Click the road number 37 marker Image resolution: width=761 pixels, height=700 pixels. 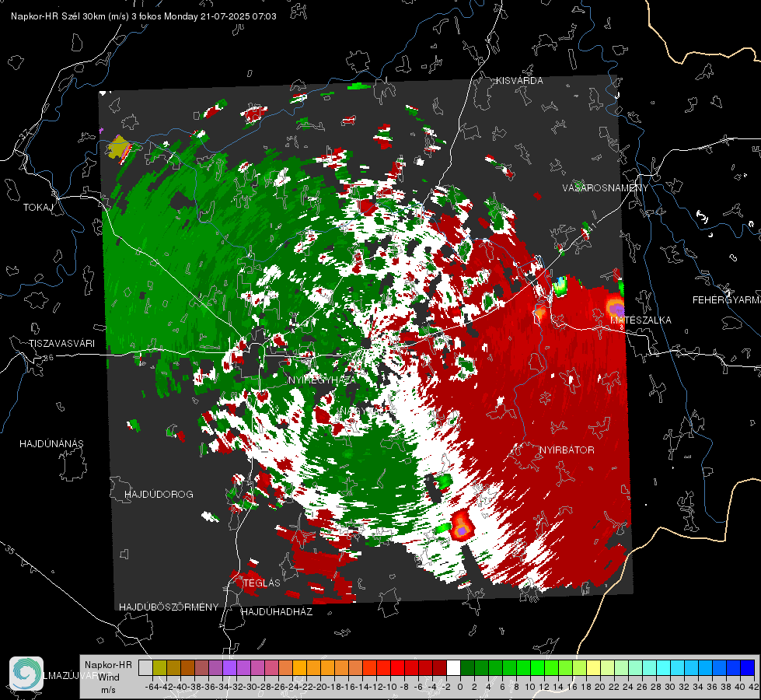click(24, 133)
